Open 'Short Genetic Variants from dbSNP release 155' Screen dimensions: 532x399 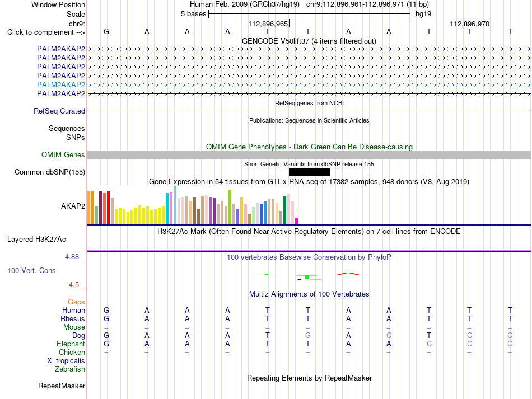[x=309, y=164]
